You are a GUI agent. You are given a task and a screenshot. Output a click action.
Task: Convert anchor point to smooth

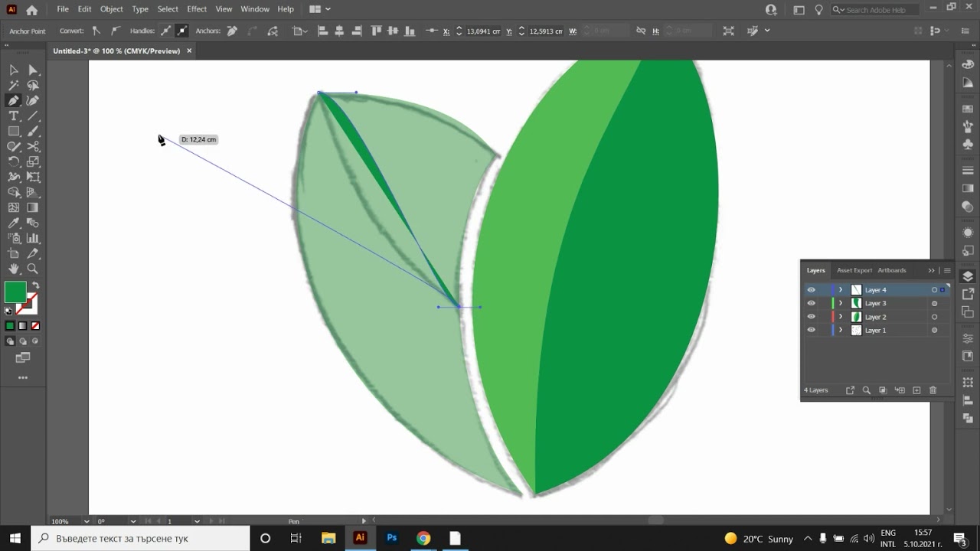tap(115, 31)
